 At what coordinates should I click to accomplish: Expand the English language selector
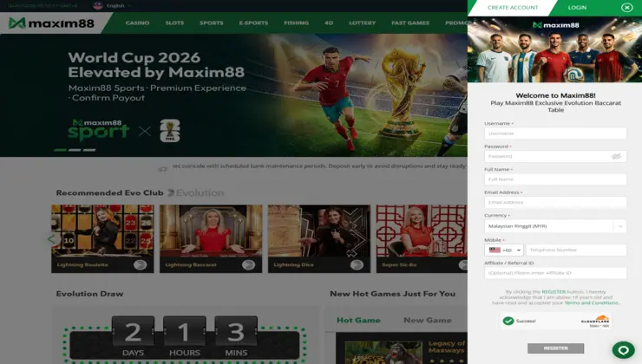tap(118, 6)
